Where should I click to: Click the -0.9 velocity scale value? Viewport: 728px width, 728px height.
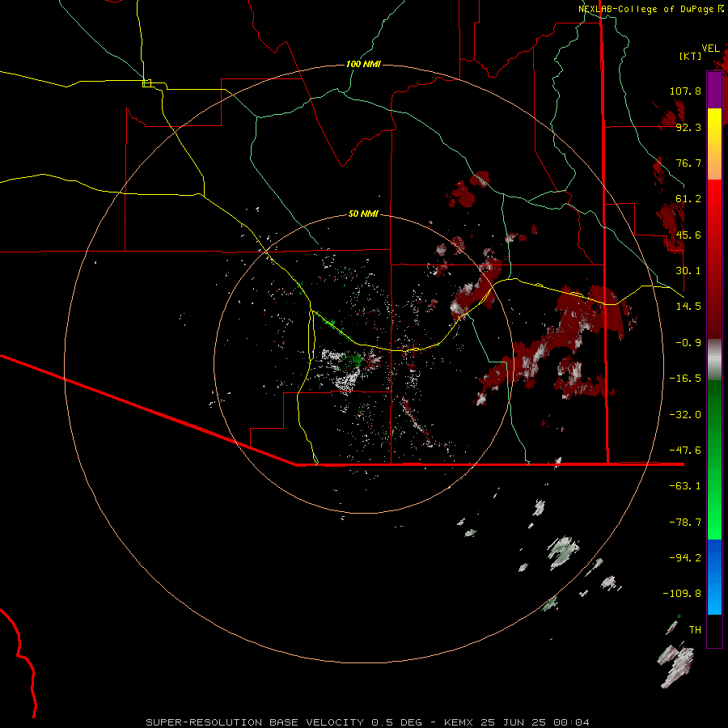coord(688,343)
